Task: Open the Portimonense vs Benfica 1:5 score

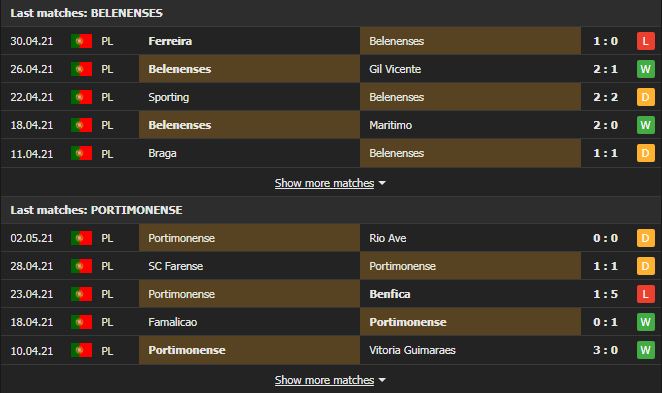Action: pyautogui.click(x=605, y=294)
